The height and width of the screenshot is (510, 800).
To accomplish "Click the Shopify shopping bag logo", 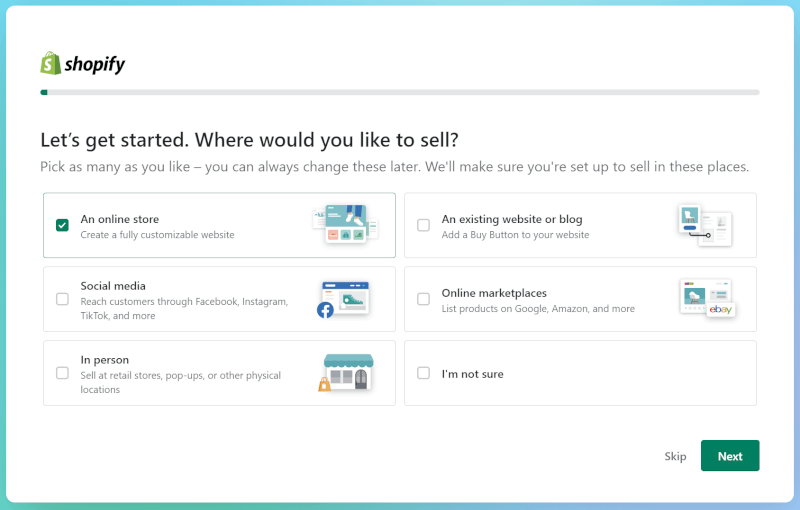I will click(x=51, y=63).
